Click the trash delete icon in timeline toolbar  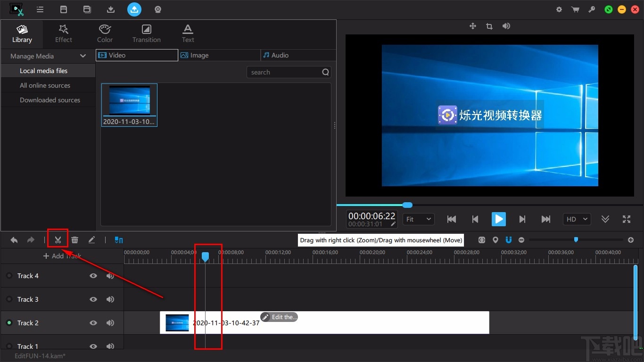click(74, 240)
